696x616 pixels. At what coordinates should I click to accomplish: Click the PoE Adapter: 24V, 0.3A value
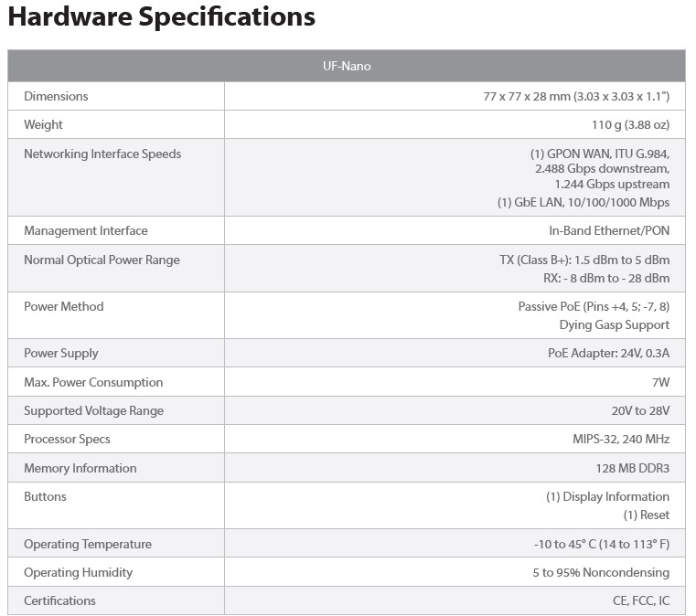(608, 354)
